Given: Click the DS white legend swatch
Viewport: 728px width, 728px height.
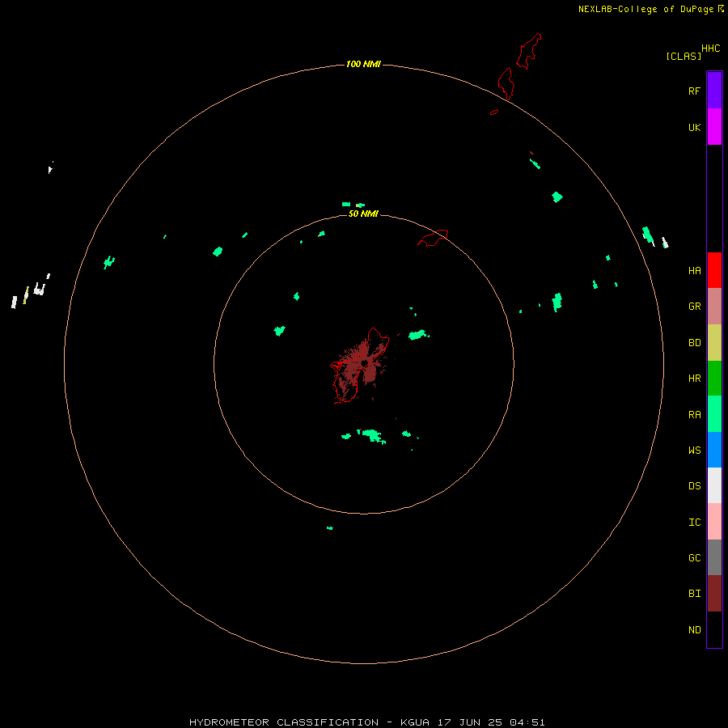Looking at the screenshot, I should coord(714,485).
